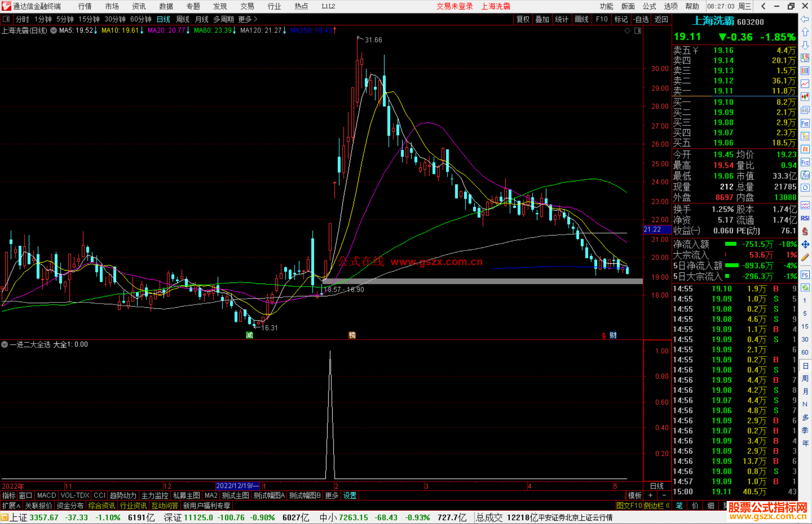Viewport: 812px width, 524px height.
Task: Open the 市场 menu
Action: pos(112,6)
